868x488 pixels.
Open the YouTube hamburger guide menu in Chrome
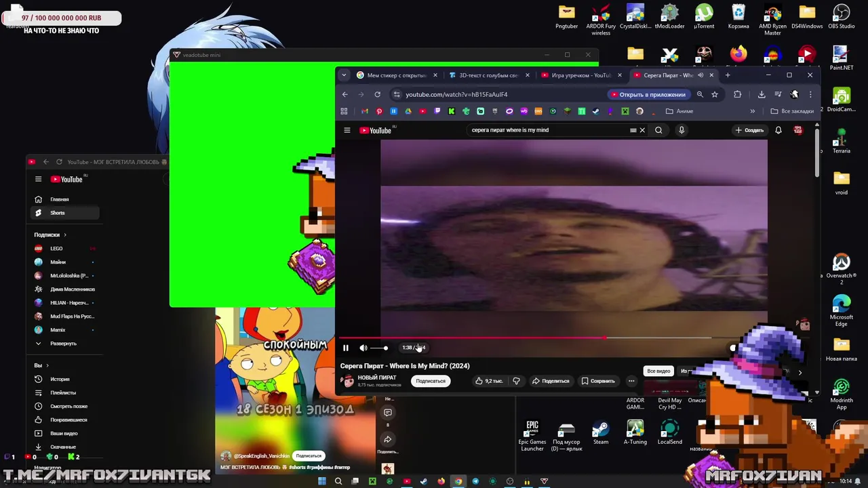tap(347, 130)
